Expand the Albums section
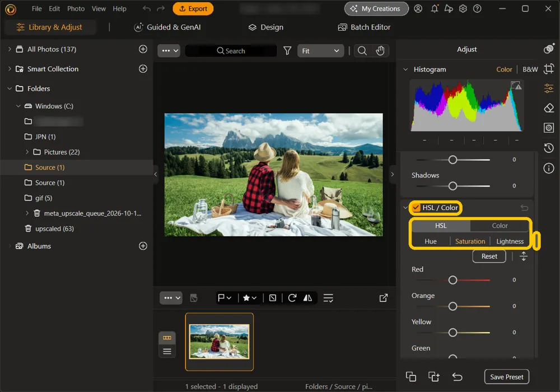Viewport: 560px width, 392px height. click(10, 246)
